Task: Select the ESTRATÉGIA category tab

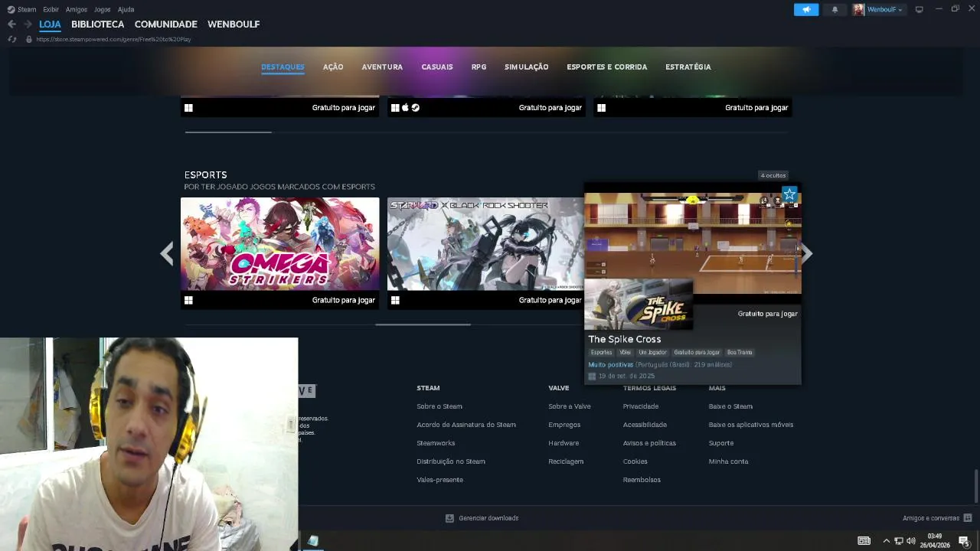Action: pyautogui.click(x=688, y=67)
